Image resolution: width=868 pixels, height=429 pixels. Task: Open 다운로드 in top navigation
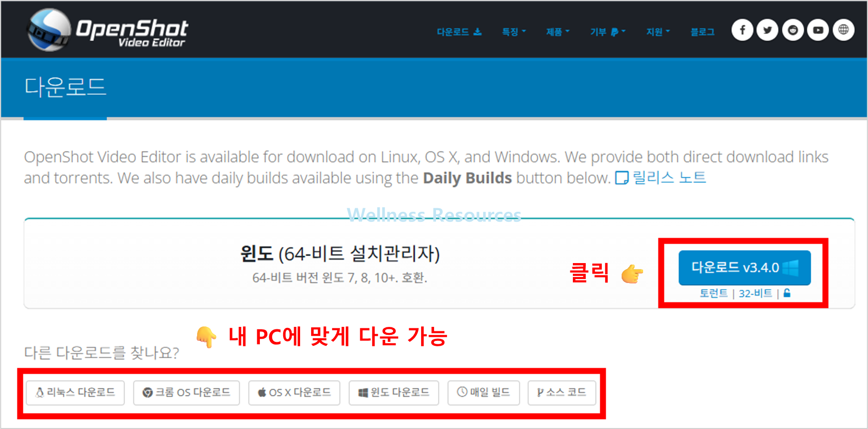coord(459,32)
